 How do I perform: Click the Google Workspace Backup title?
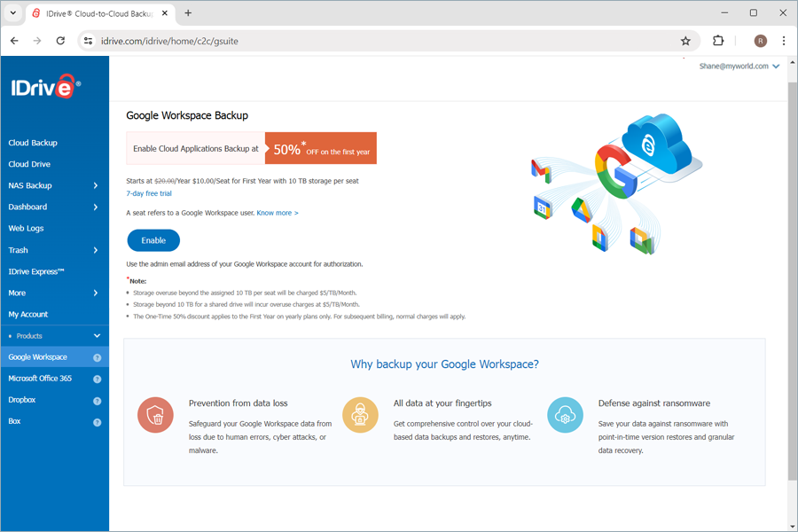[x=187, y=115]
